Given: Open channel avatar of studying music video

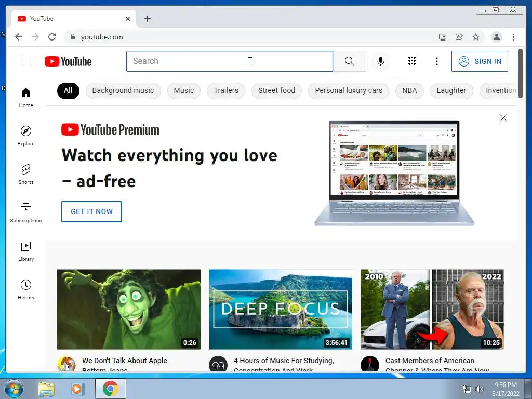Looking at the screenshot, I should point(218,364).
